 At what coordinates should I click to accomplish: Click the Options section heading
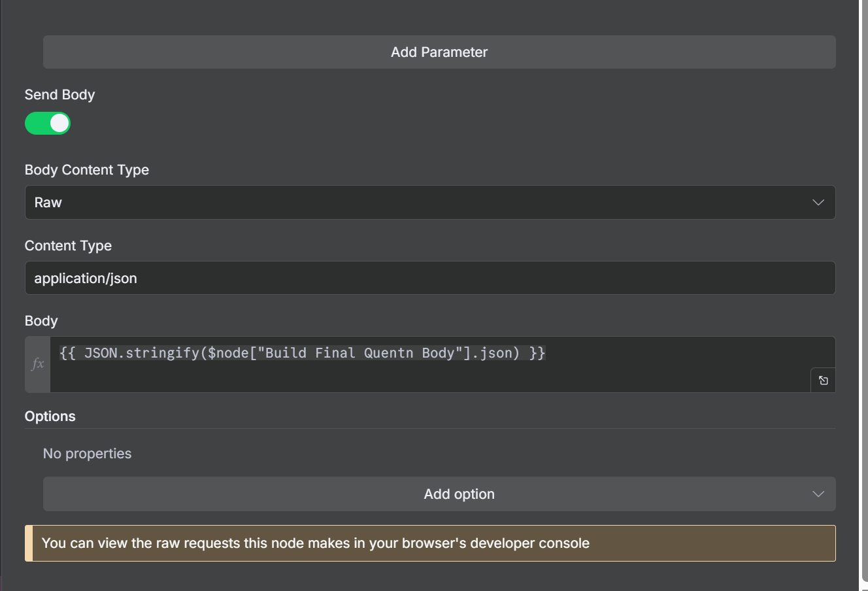[x=50, y=416]
